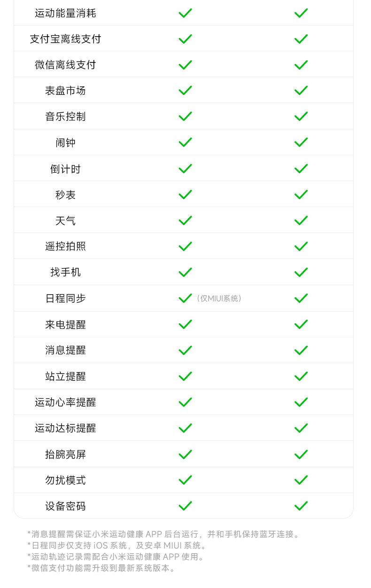Click second-column checkmark for 勿扰模式
The image size is (371, 588).
[x=301, y=480]
